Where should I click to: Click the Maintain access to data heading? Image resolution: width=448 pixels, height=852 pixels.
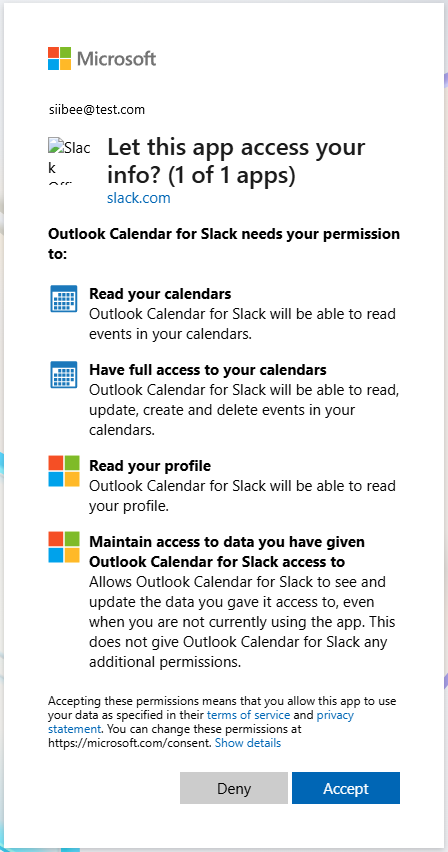pos(227,552)
